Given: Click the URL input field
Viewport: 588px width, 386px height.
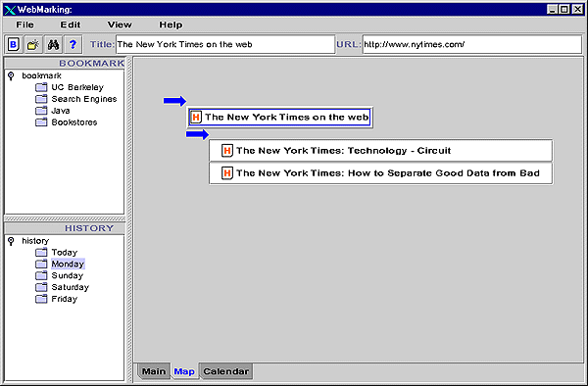Looking at the screenshot, I should (x=471, y=45).
